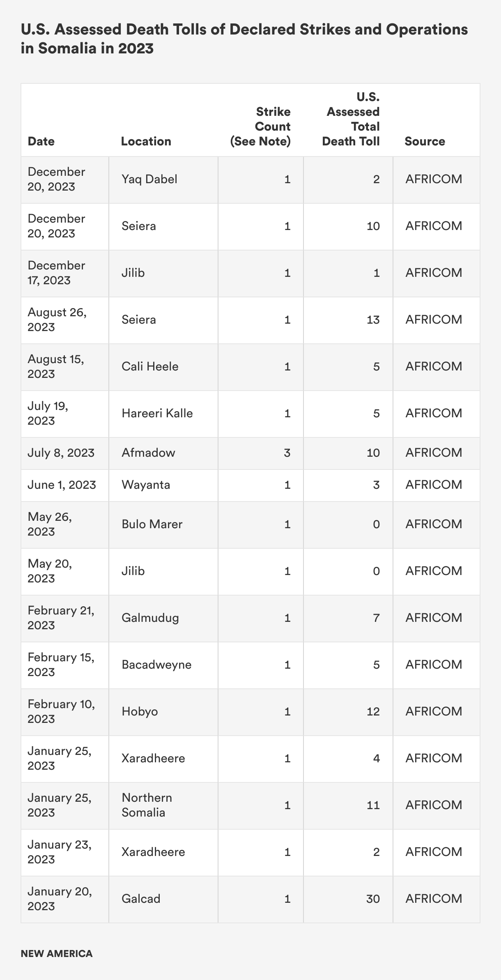Click the Hobyo death toll of 12
This screenshot has width=501, height=980.
(x=373, y=711)
